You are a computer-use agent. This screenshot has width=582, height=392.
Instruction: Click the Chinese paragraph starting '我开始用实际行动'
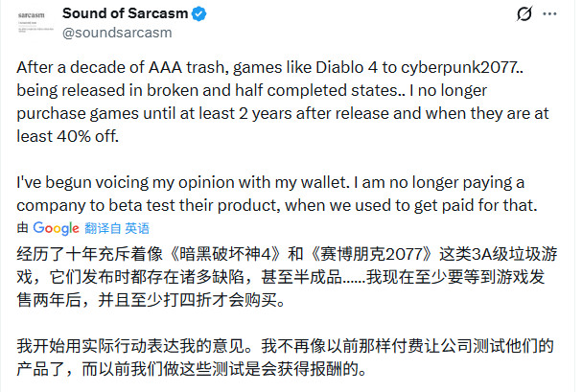(x=288, y=357)
